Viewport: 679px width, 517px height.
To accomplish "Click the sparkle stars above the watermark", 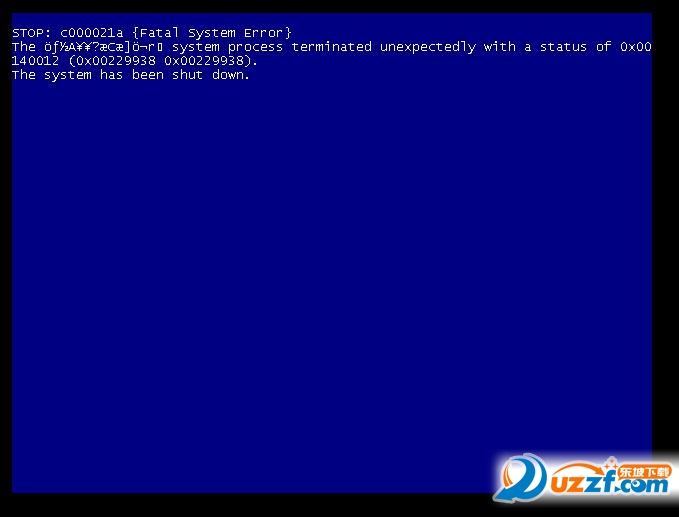I will pyautogui.click(x=611, y=462).
